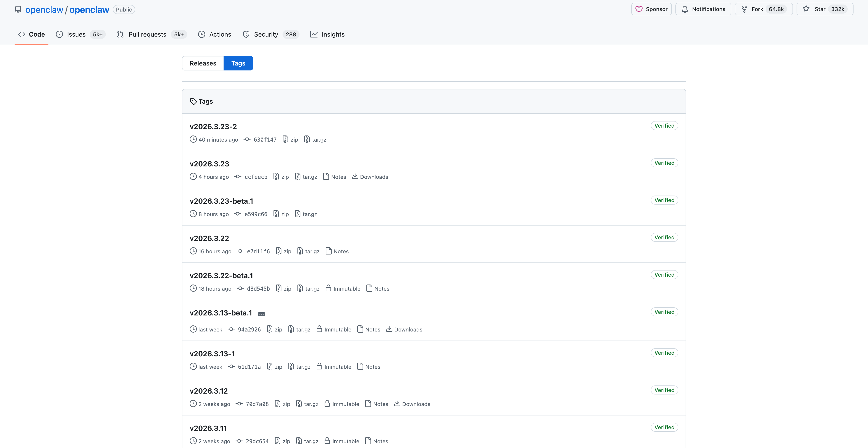Open the openclaw owner link

(44, 10)
